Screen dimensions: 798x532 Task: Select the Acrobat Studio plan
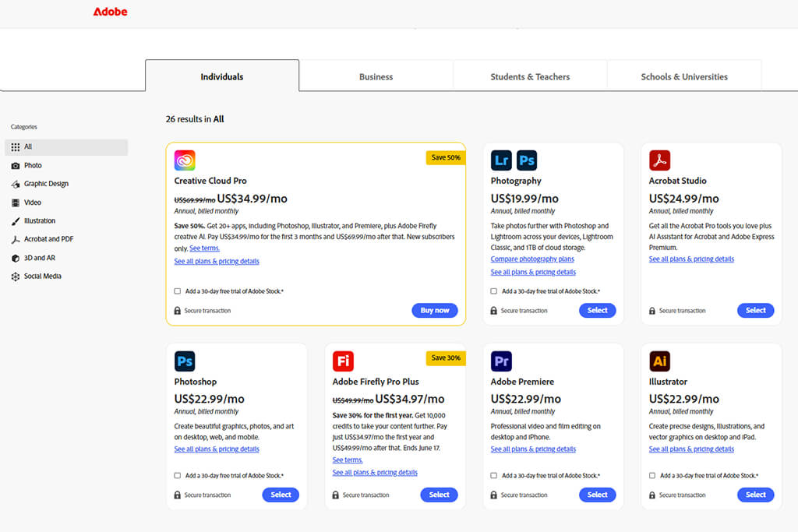(756, 310)
